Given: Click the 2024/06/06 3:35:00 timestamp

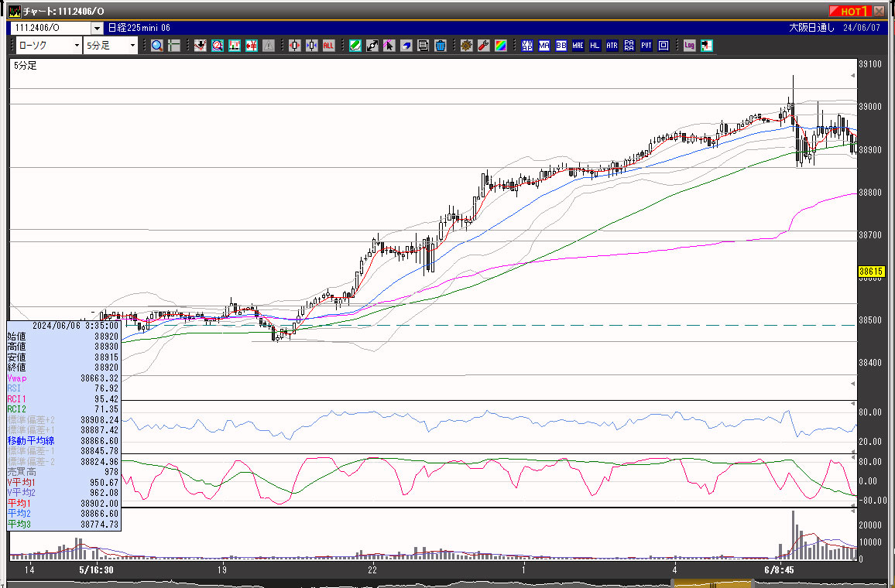Looking at the screenshot, I should [x=75, y=326].
